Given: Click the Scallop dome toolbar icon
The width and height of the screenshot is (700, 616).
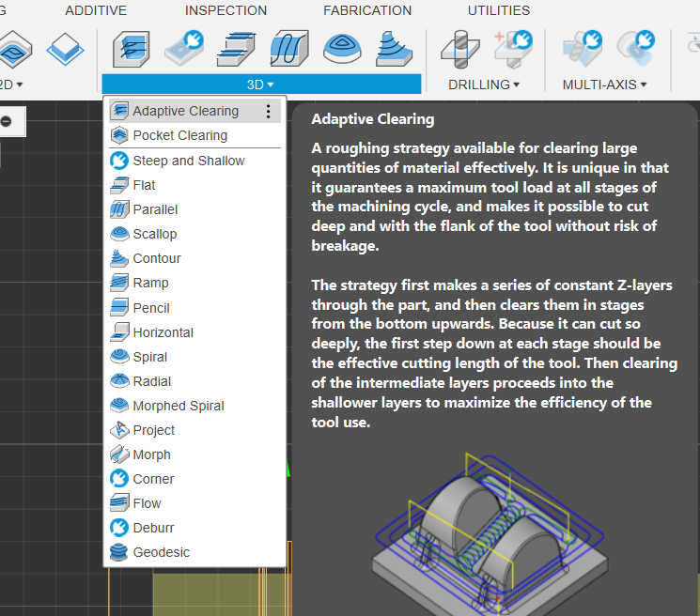Looking at the screenshot, I should (342, 47).
